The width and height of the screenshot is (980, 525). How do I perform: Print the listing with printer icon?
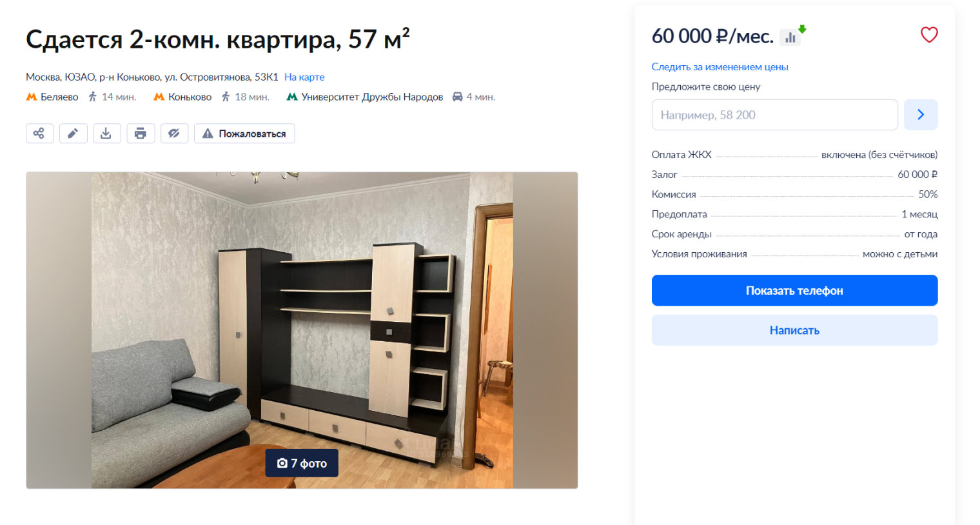click(x=141, y=134)
